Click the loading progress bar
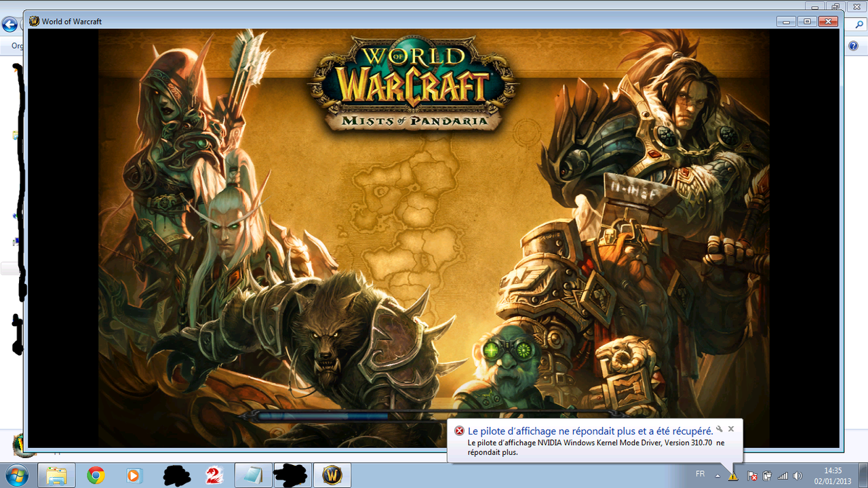Image resolution: width=868 pixels, height=488 pixels. point(434,416)
